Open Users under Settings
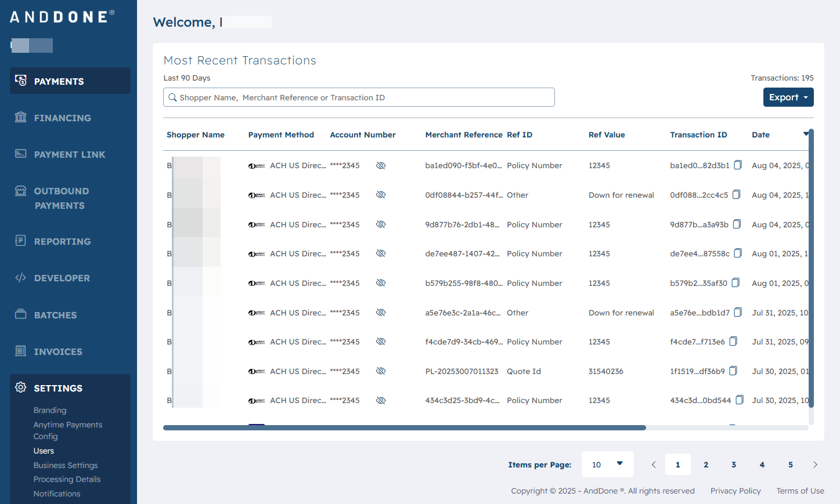The image size is (840, 504). point(44,451)
